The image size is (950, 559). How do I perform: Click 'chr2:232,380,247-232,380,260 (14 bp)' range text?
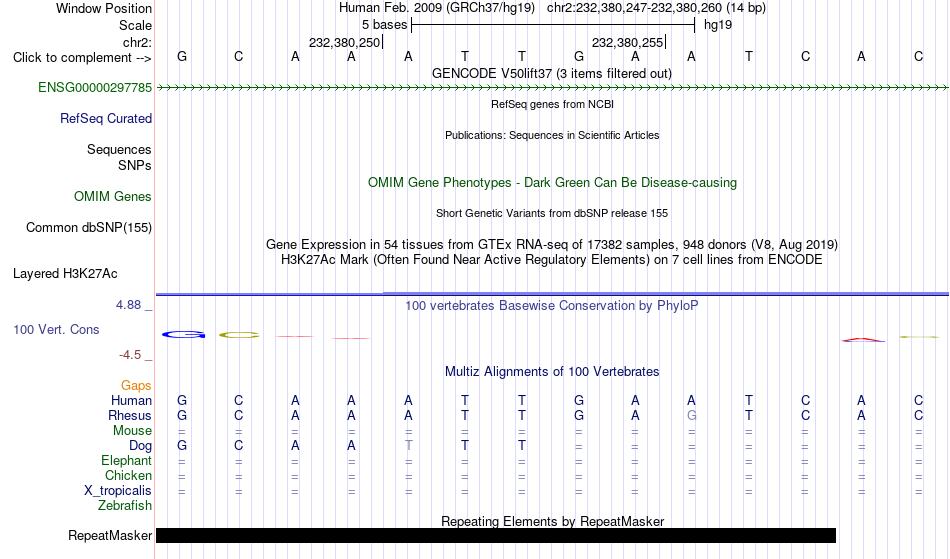(656, 8)
